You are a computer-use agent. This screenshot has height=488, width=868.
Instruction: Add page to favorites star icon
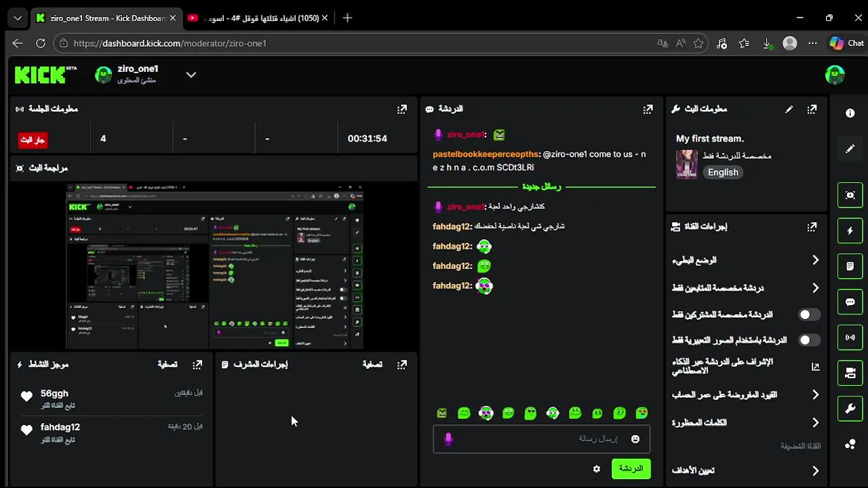[698, 43]
